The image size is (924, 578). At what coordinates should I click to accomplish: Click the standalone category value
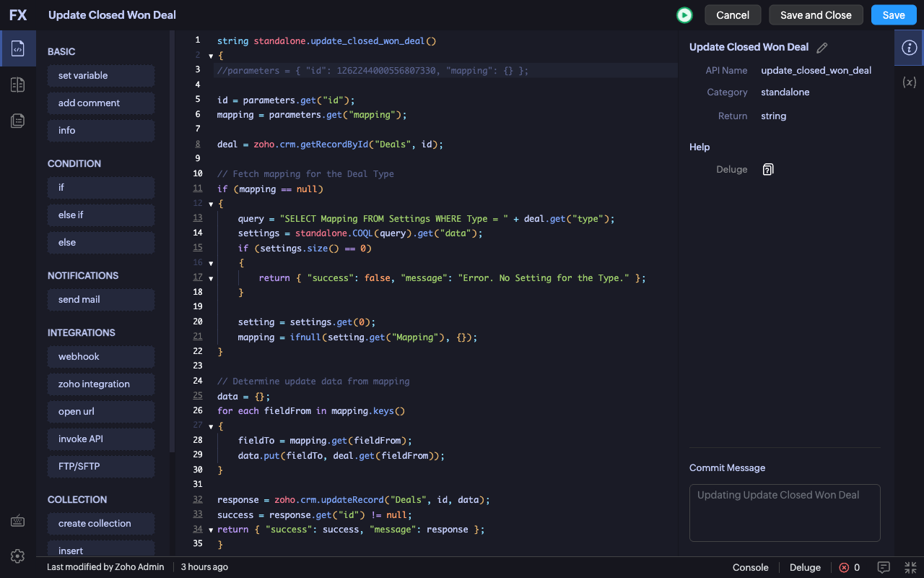[x=785, y=92]
